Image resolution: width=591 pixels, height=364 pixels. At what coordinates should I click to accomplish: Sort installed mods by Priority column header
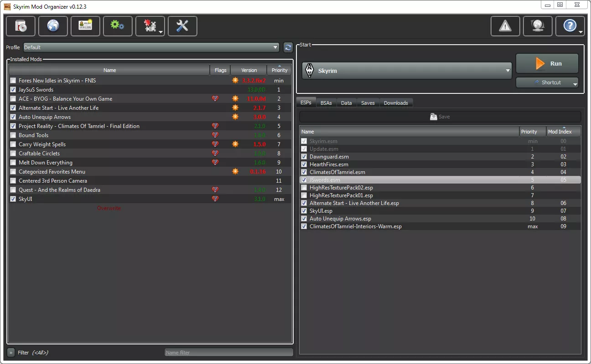(x=279, y=70)
